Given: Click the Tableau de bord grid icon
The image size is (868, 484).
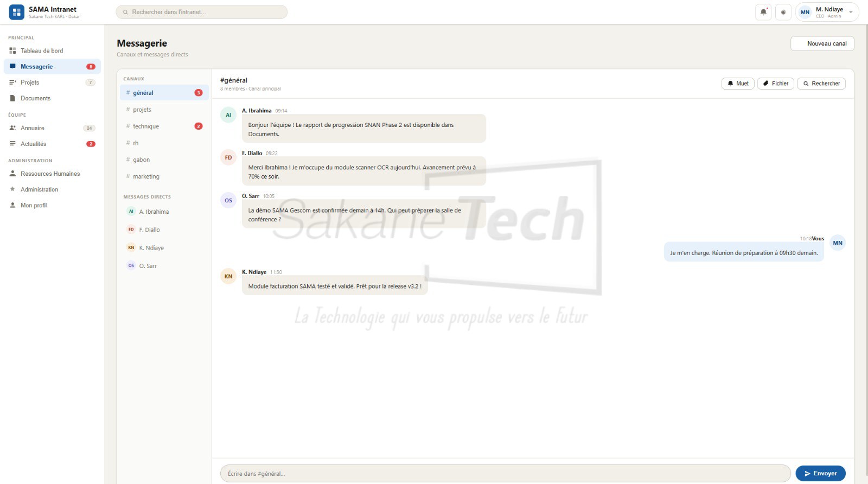Looking at the screenshot, I should (12, 50).
